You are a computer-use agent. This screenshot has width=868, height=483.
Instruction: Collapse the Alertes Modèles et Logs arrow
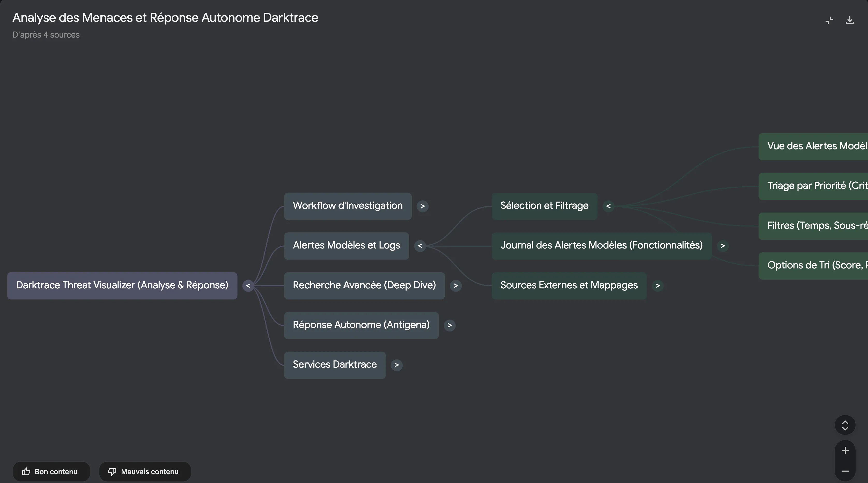point(420,246)
